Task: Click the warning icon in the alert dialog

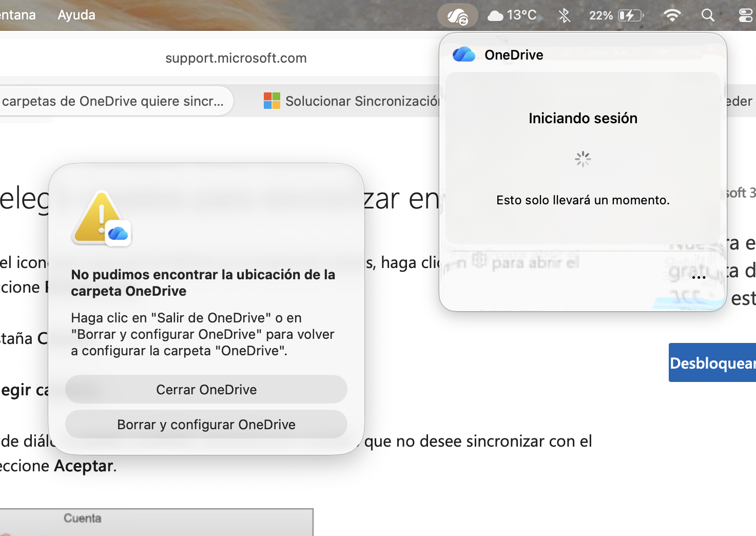Action: pyautogui.click(x=102, y=218)
